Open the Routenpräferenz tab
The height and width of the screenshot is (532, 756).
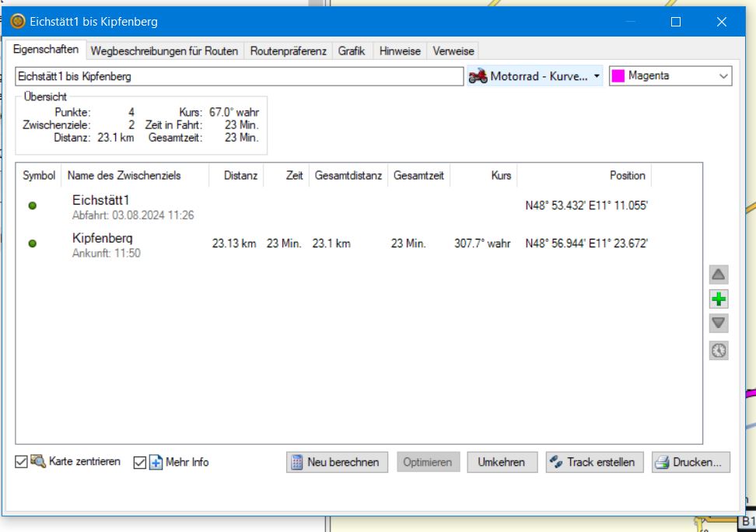coord(288,51)
